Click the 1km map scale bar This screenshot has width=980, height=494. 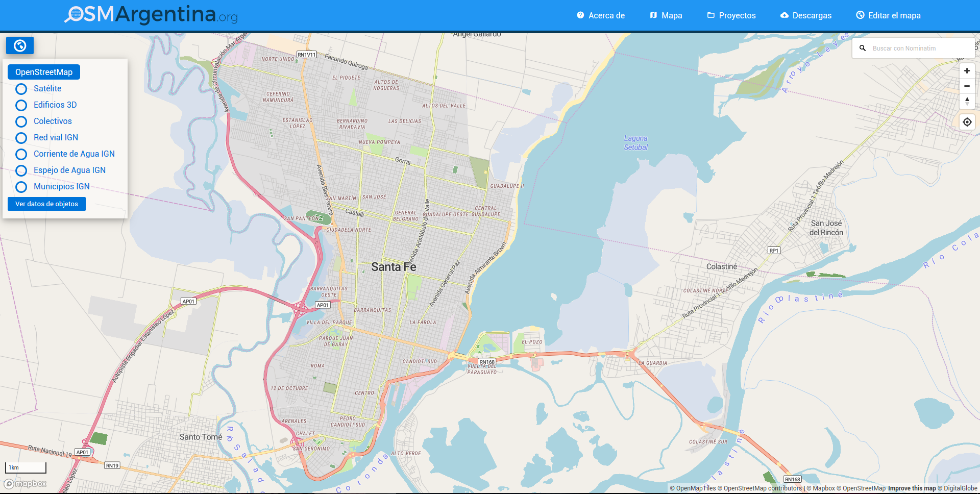click(x=26, y=467)
